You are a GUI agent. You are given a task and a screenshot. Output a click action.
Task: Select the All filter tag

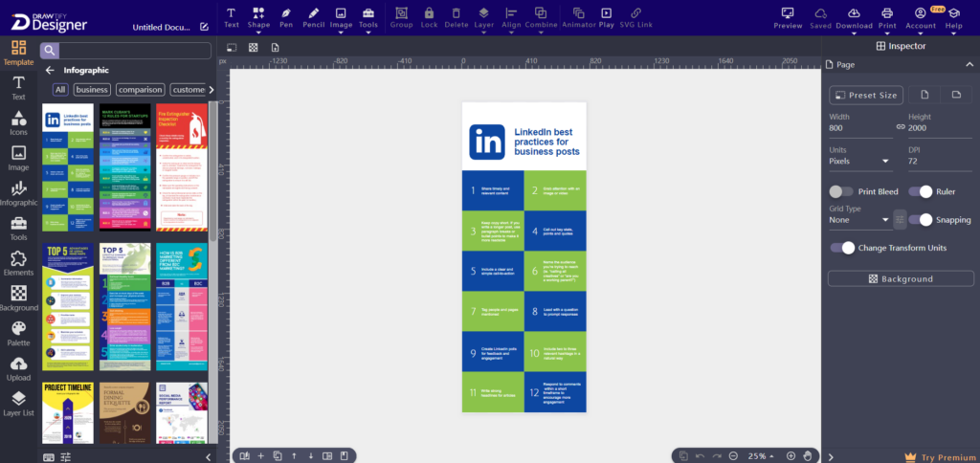(x=60, y=90)
